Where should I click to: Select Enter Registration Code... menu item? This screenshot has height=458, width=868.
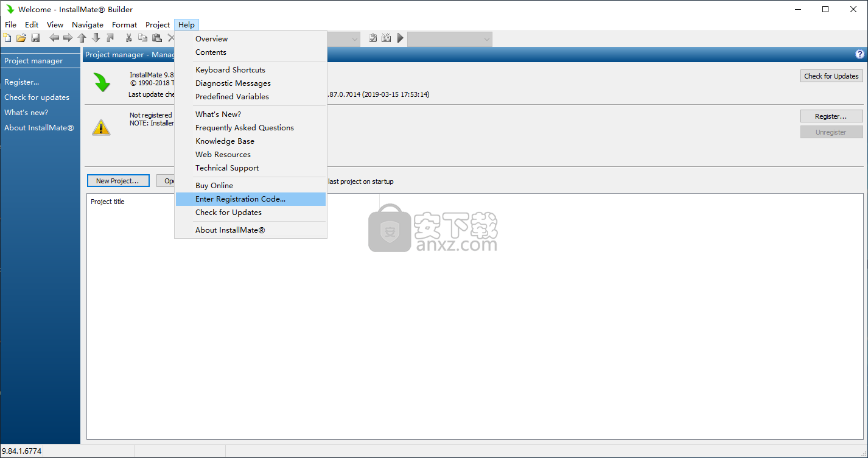click(x=251, y=199)
